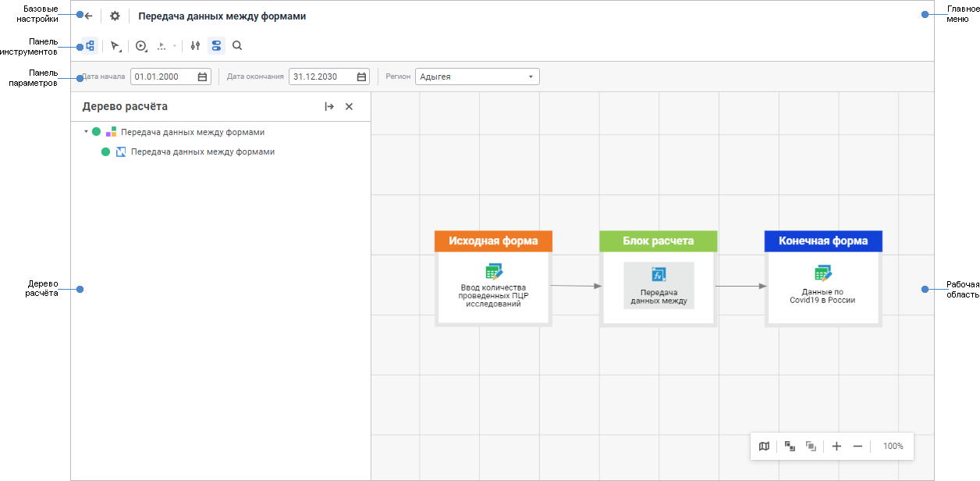The width and height of the screenshot is (980, 481).
Task: Click the dock arrow in Дерево расчёта header
Action: (x=329, y=107)
